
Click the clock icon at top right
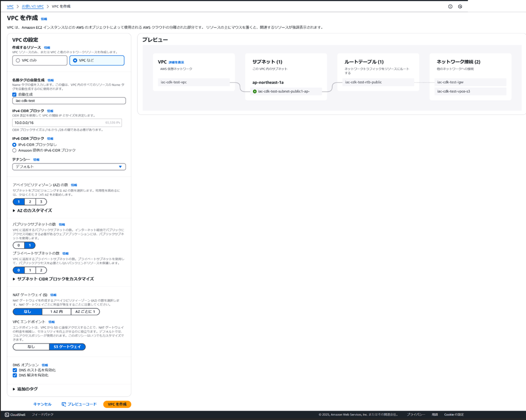point(460,6)
